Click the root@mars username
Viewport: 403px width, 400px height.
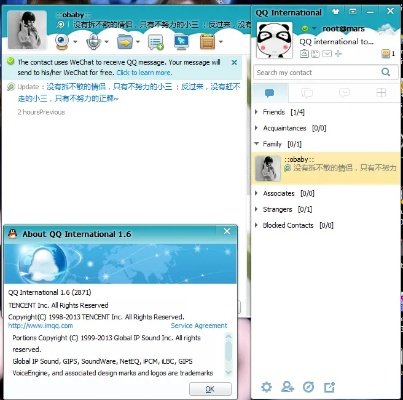tap(343, 29)
